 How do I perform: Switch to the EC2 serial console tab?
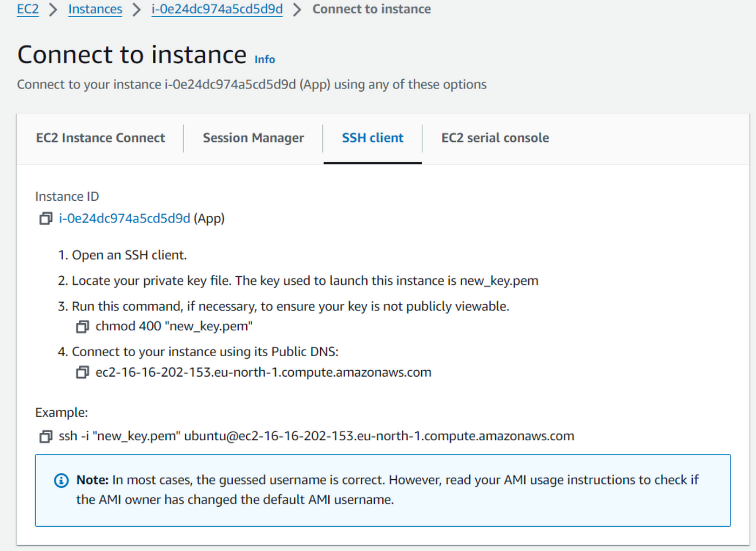495,138
